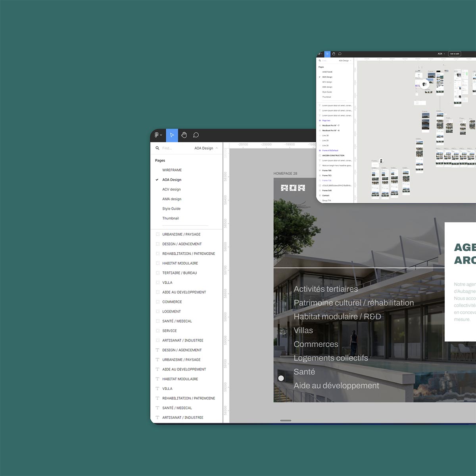Viewport: 476px width, 476px height.
Task: Click AOA logo in homepage design
Action: pyautogui.click(x=293, y=188)
